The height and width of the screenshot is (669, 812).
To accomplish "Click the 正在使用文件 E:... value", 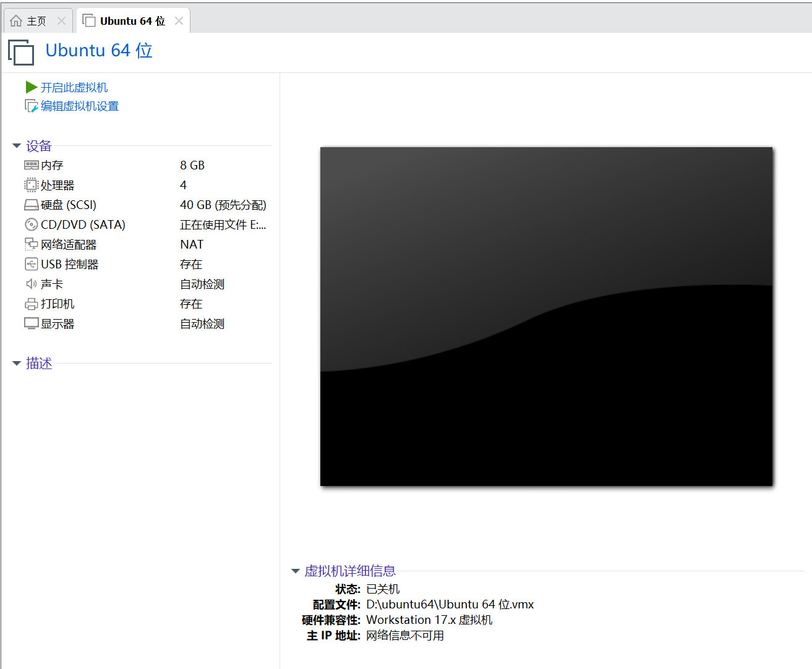I will tap(223, 224).
